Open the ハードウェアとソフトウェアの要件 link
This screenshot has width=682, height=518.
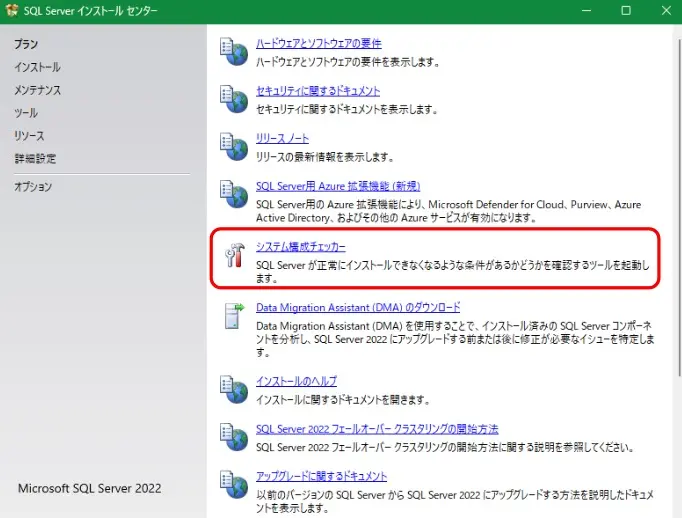319,43
